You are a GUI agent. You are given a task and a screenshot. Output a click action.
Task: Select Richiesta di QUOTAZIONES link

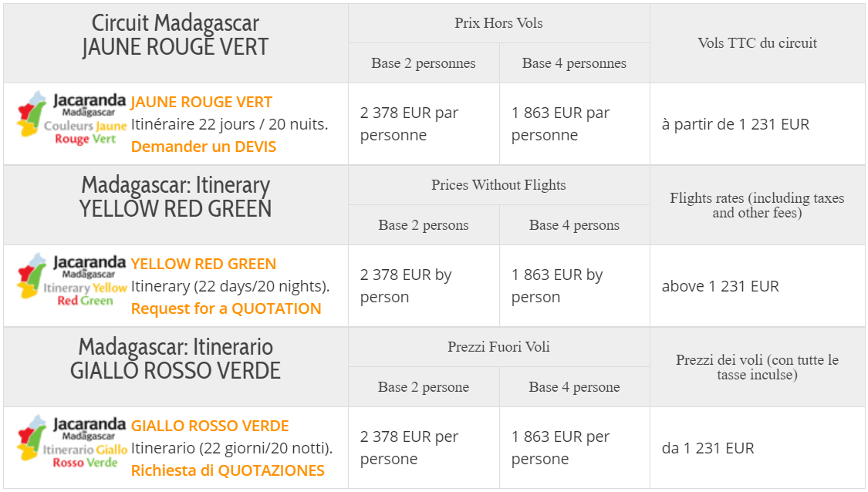tap(228, 470)
